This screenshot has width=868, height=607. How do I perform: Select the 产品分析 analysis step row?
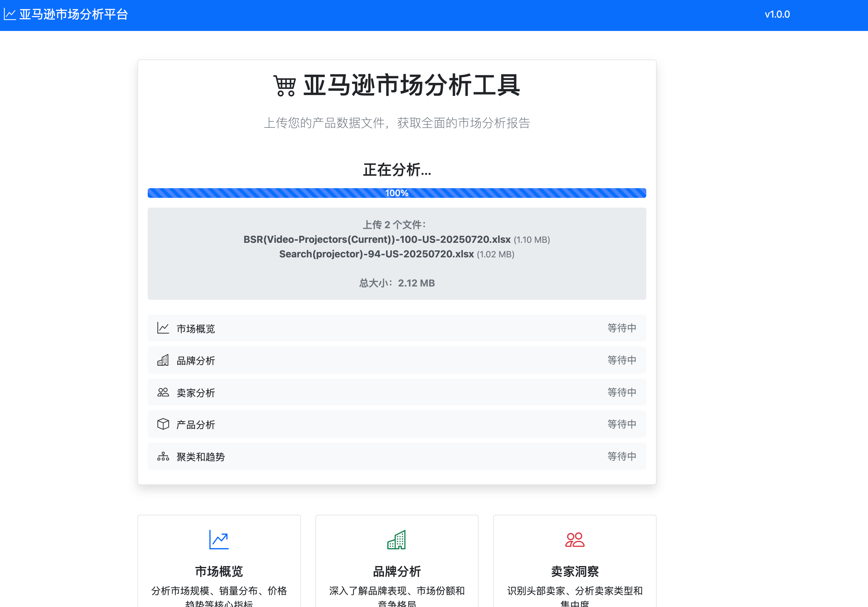pos(397,424)
